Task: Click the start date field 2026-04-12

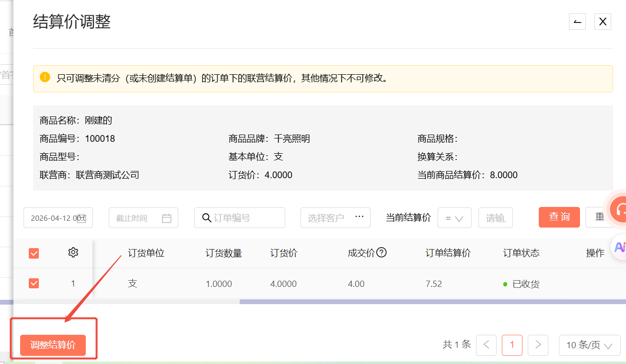Action: (58, 218)
